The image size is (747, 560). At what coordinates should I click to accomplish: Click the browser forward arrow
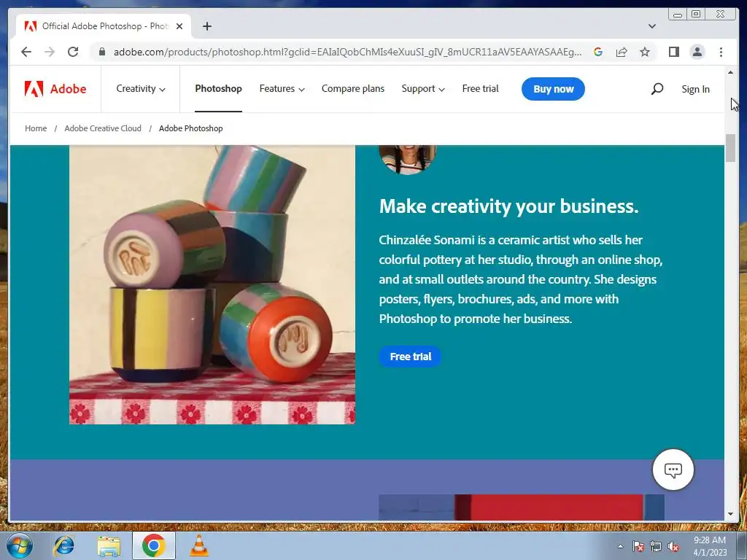50,52
